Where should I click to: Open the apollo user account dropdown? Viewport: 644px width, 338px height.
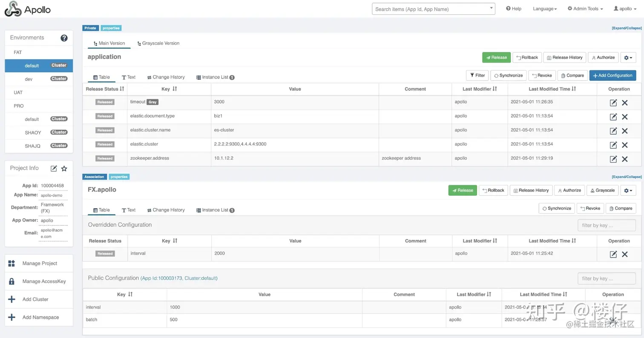[625, 9]
